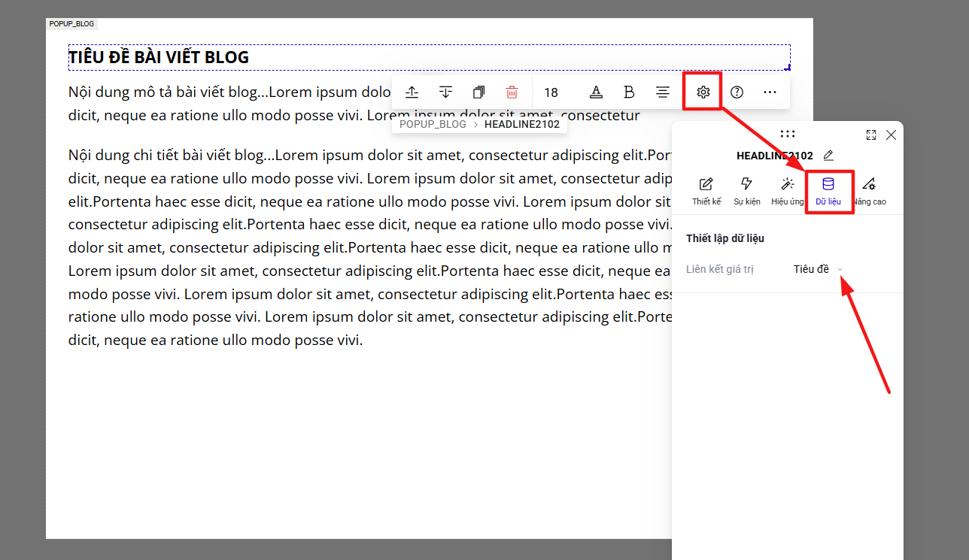
Task: Select HEADLINE2102 in the breadcrumb
Action: click(522, 124)
